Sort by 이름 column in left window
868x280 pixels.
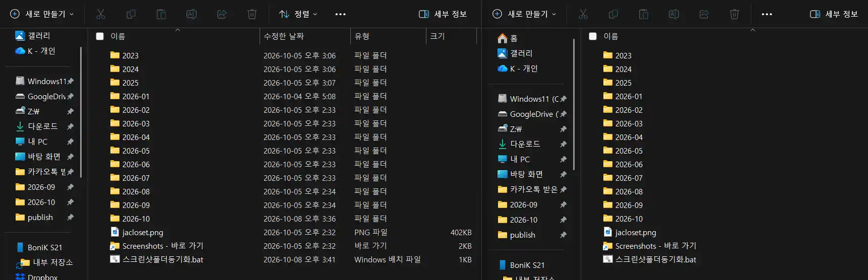click(x=118, y=36)
